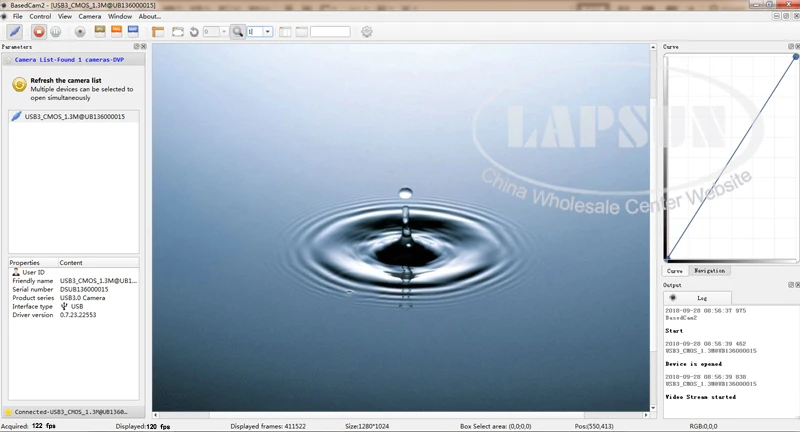This screenshot has width=800, height=432.
Task: Click the split columns view icon
Action: (285, 32)
